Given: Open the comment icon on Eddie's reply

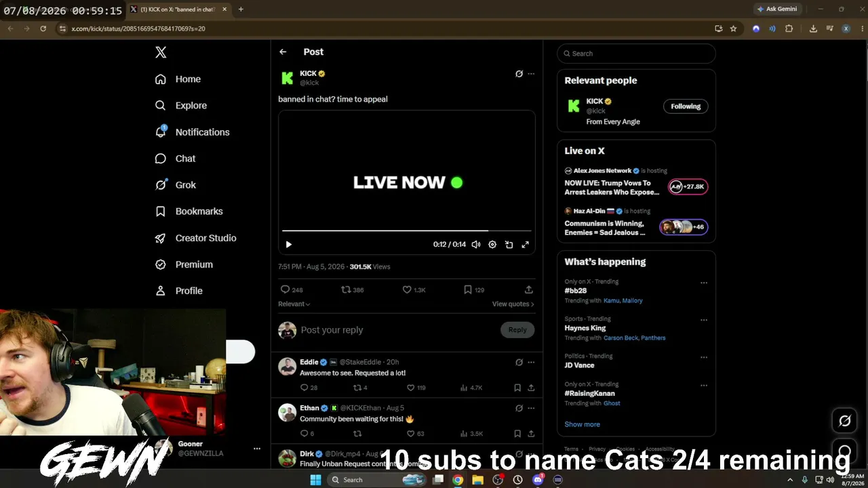Looking at the screenshot, I should [x=309, y=388].
